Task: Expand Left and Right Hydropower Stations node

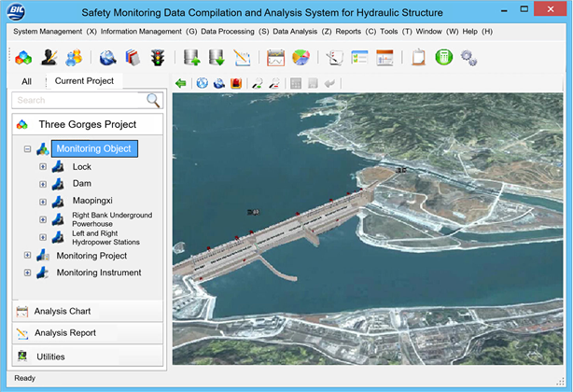Action: point(43,237)
